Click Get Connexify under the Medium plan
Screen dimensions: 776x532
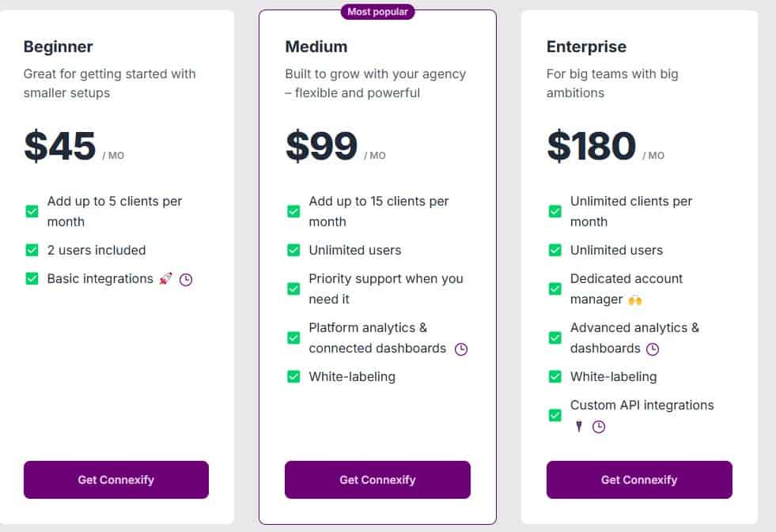[x=377, y=480]
